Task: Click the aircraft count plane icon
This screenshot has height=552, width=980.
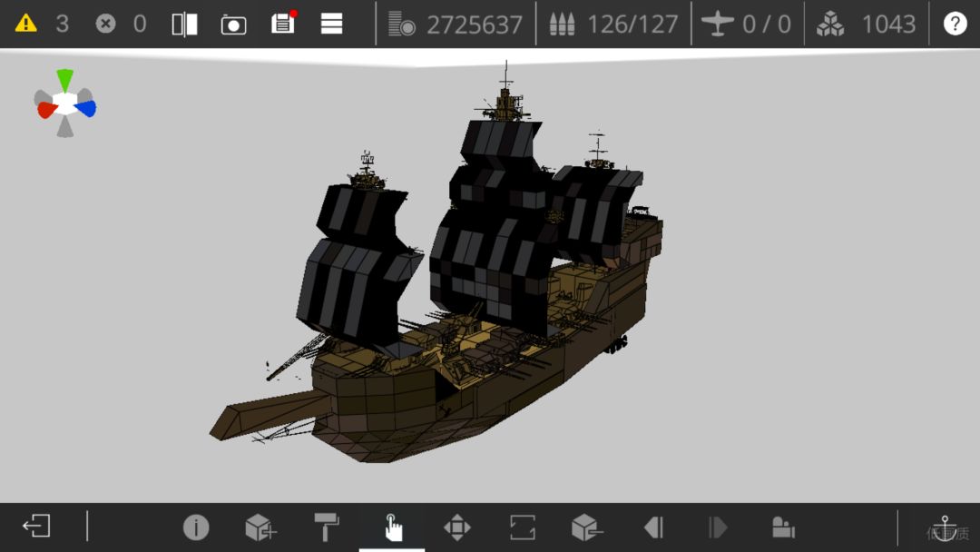Action: coord(717,24)
